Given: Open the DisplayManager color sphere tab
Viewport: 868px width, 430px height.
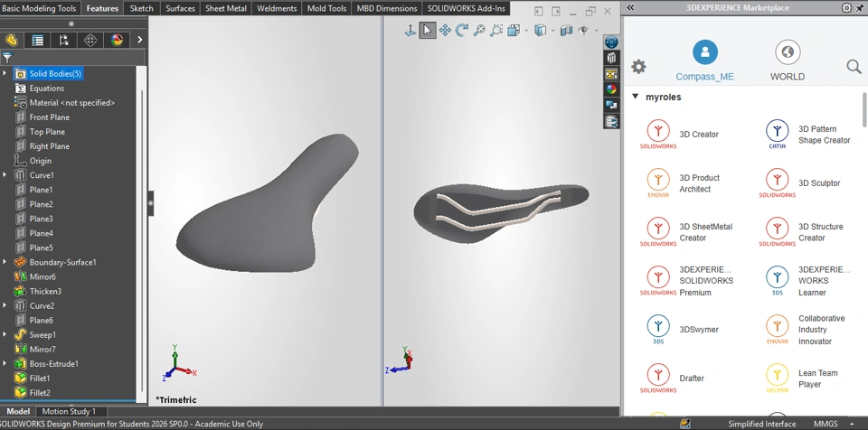Looking at the screenshot, I should pyautogui.click(x=117, y=40).
